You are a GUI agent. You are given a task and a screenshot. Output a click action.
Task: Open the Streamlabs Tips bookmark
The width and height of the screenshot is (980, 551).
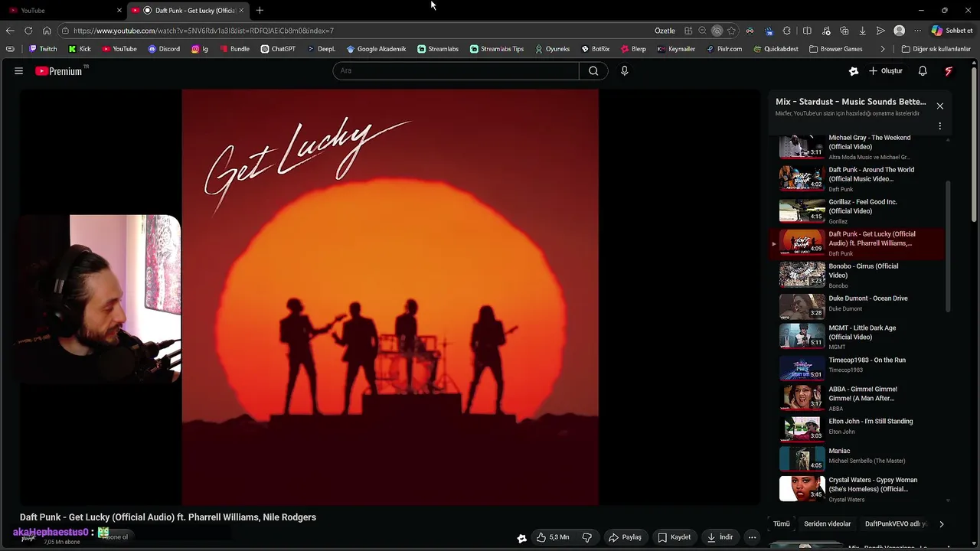coord(497,49)
